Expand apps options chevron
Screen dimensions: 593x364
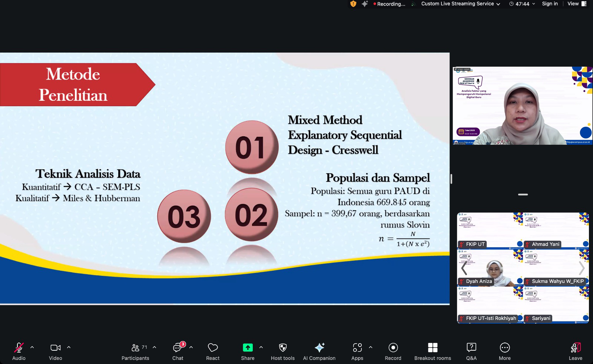371,347
